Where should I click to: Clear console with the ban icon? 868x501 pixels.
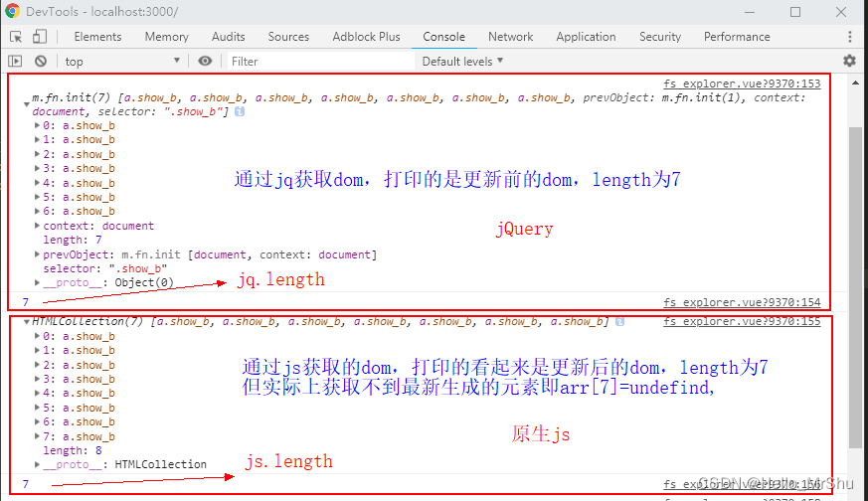[x=41, y=61]
